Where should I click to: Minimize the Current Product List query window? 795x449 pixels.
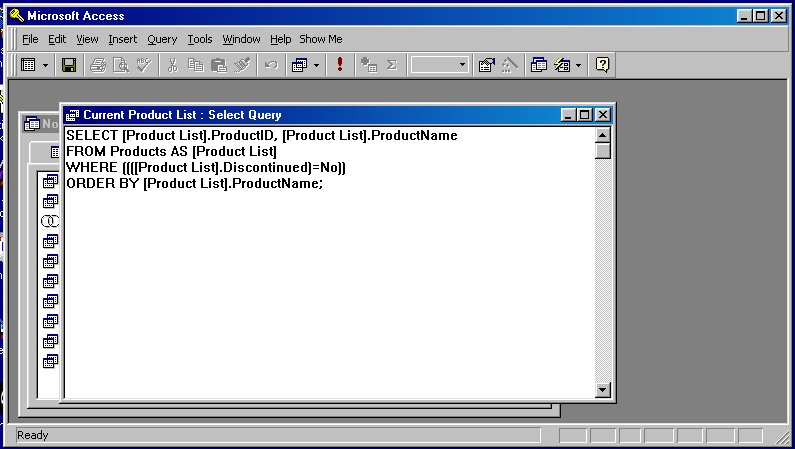tap(568, 115)
